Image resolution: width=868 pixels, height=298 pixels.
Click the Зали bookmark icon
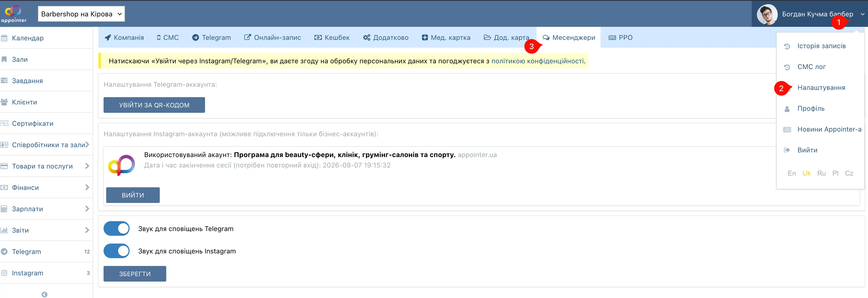(4, 59)
